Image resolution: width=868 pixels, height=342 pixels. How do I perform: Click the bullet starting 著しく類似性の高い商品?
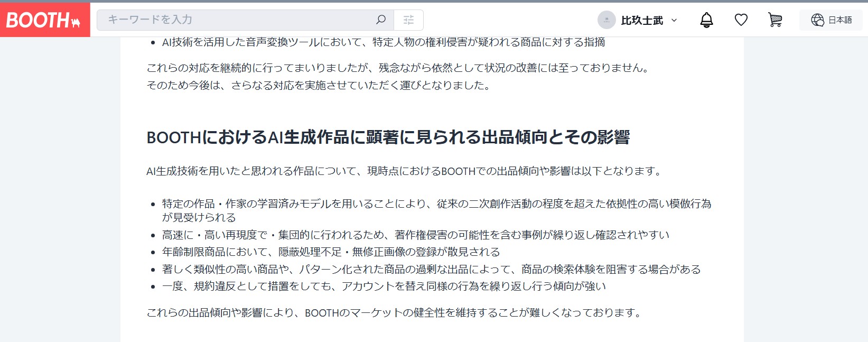click(432, 269)
